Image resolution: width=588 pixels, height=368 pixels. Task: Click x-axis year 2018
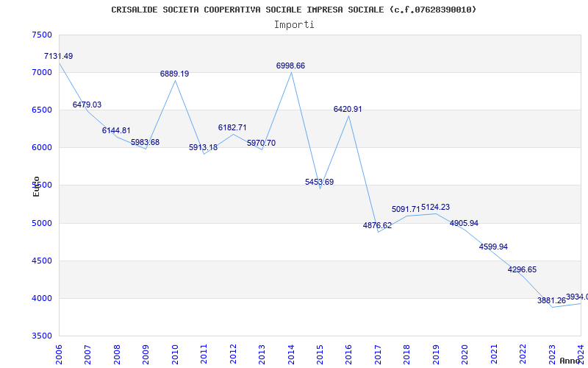[x=407, y=354]
